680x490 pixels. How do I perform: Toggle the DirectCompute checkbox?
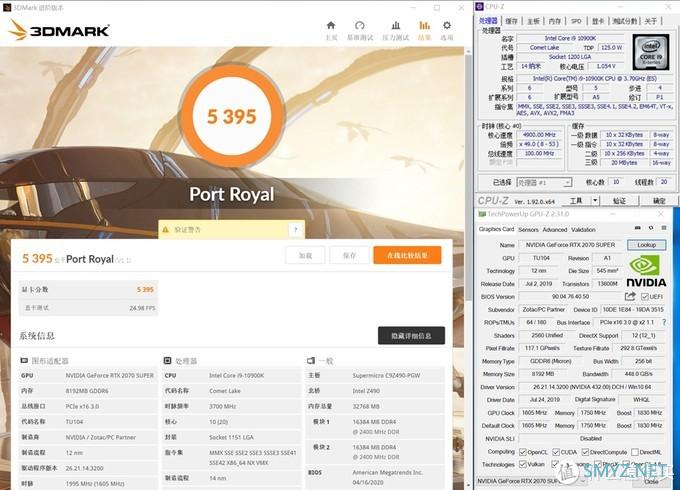(x=585, y=452)
